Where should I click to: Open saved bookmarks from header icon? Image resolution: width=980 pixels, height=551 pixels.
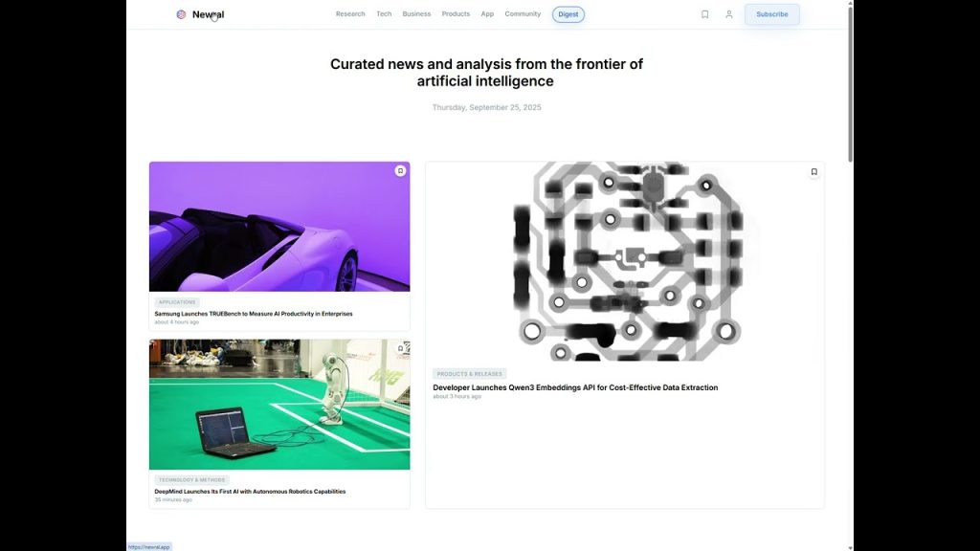coord(705,14)
